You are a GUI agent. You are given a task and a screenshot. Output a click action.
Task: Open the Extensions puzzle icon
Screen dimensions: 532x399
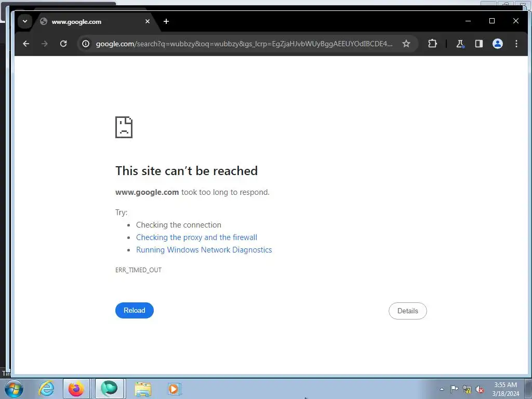[432, 44]
